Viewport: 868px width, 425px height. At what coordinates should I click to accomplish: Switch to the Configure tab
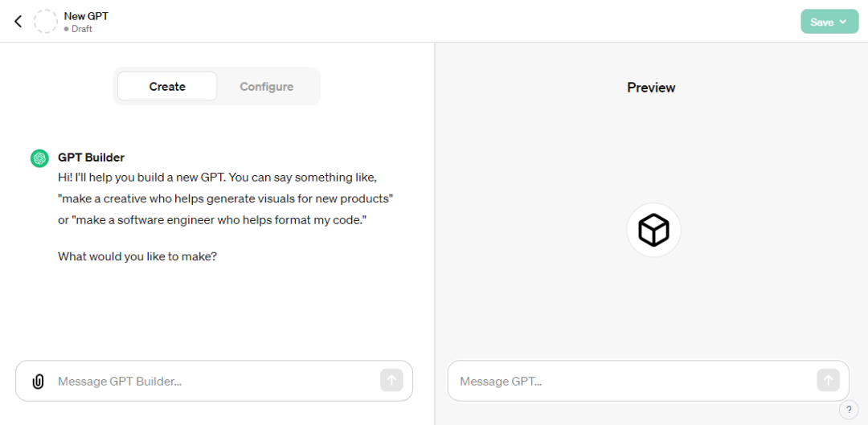[x=266, y=87]
